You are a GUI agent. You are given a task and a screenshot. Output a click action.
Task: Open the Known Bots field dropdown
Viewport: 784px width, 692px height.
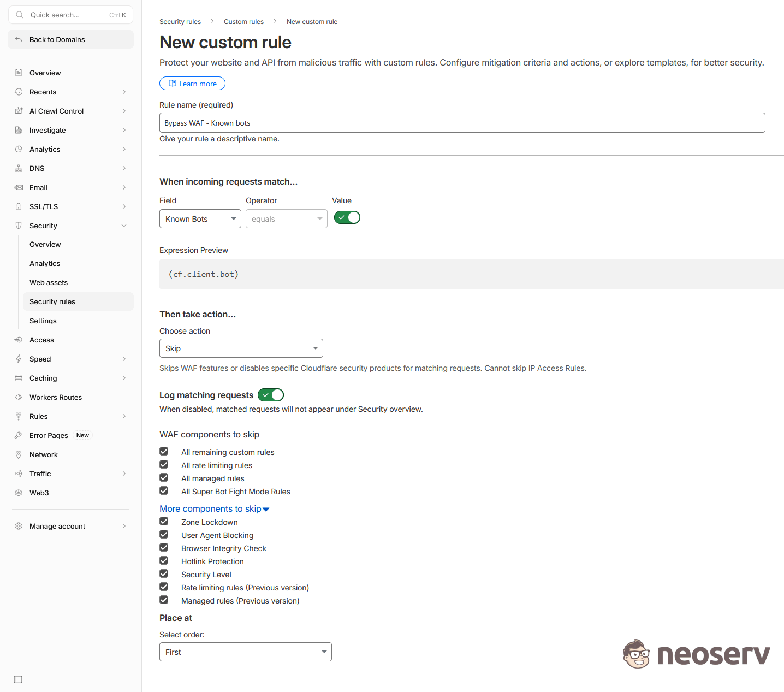200,219
